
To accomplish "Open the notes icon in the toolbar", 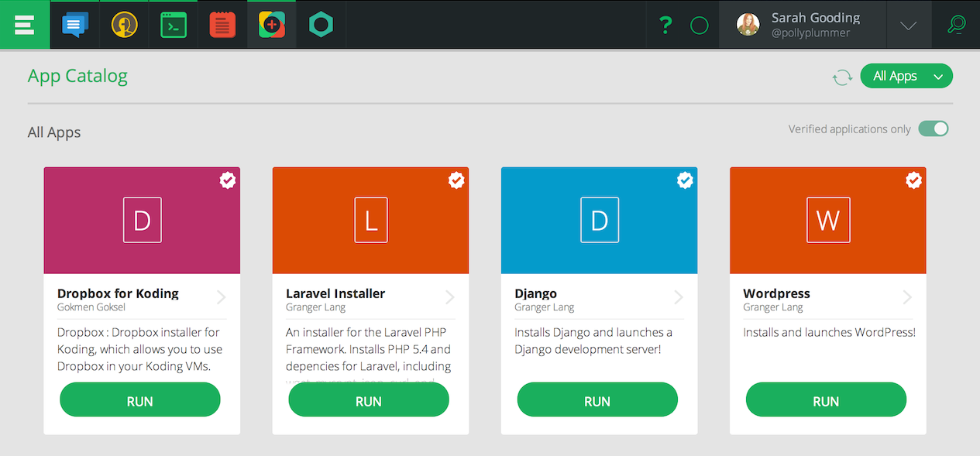I will [x=222, y=24].
